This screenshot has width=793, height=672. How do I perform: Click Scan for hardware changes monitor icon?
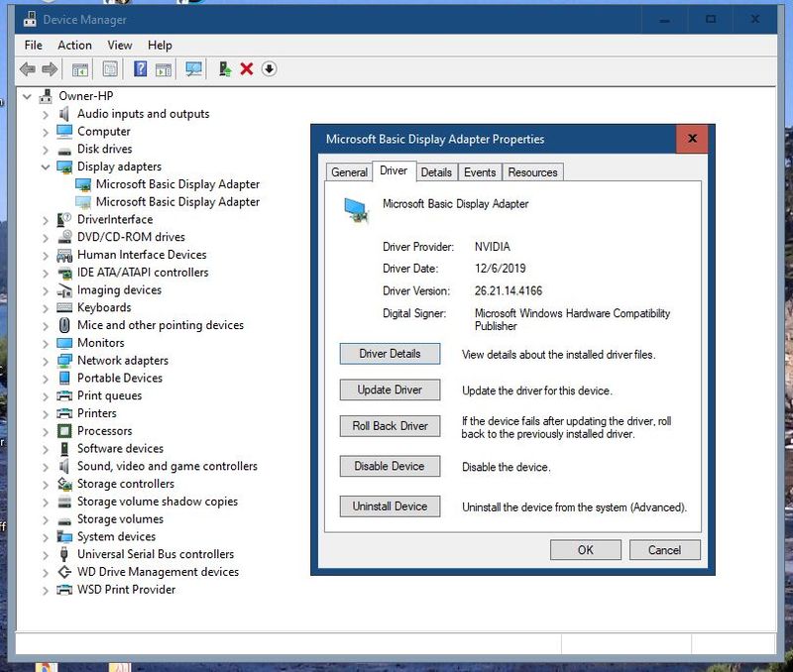[x=193, y=68]
